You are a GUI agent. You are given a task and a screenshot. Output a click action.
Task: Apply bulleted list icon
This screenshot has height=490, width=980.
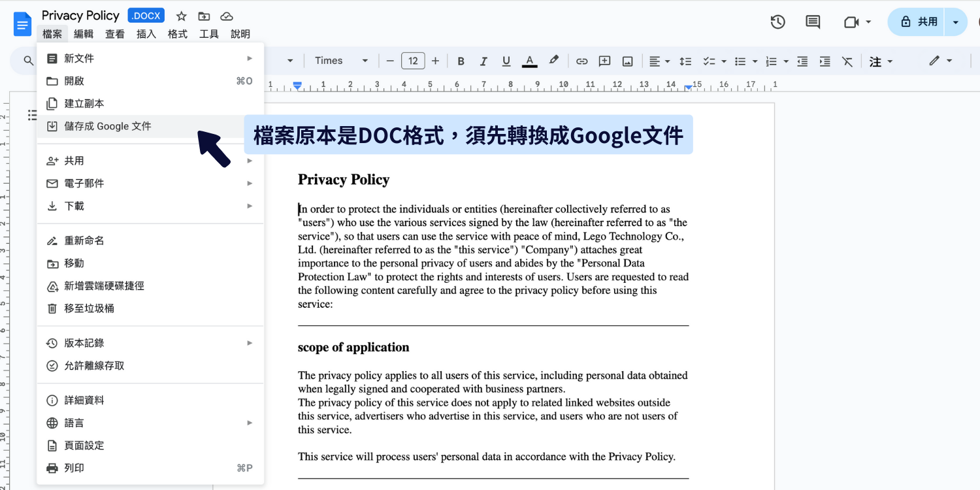[740, 61]
